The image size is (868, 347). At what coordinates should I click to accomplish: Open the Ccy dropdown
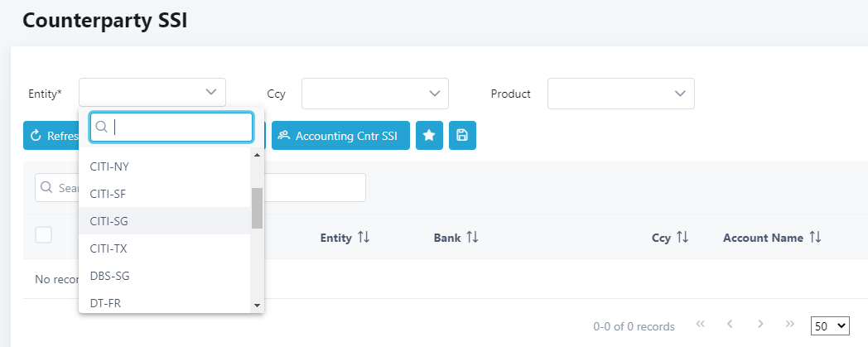click(x=374, y=94)
